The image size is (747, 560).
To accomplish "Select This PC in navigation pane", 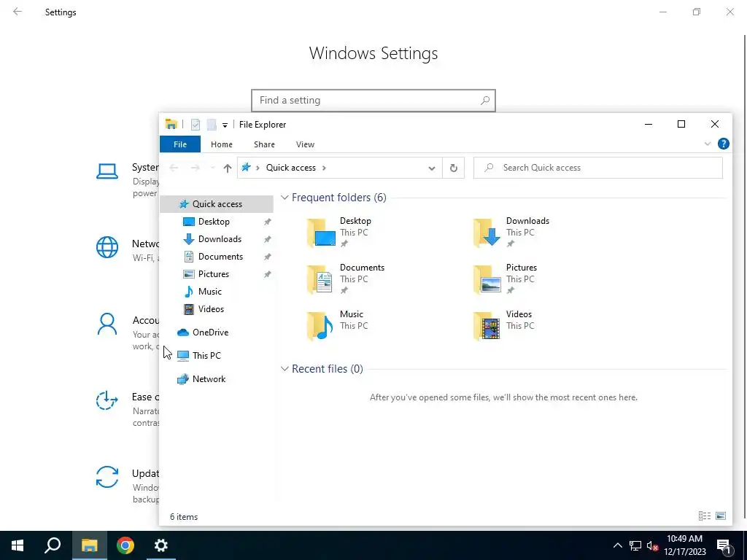I will click(x=206, y=356).
